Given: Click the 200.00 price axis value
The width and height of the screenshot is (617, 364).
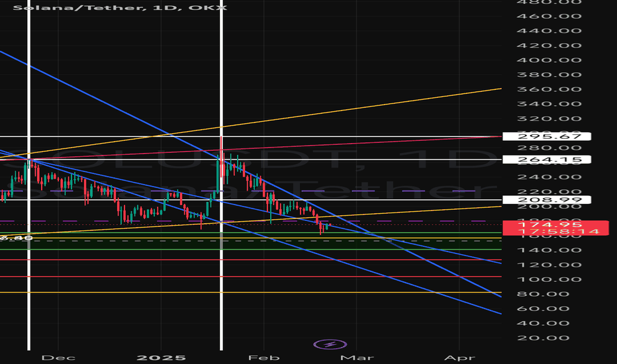Looking at the screenshot, I should tap(549, 206).
